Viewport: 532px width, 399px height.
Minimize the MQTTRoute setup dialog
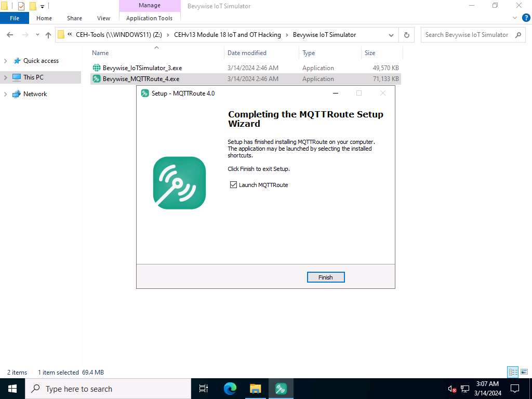click(336, 94)
